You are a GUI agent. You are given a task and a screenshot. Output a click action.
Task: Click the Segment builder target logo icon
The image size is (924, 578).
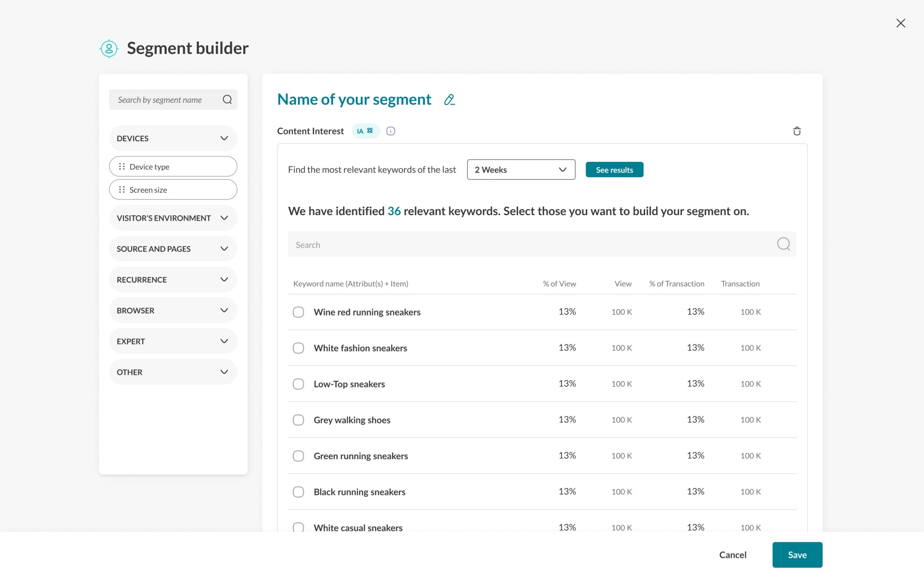[x=109, y=48]
